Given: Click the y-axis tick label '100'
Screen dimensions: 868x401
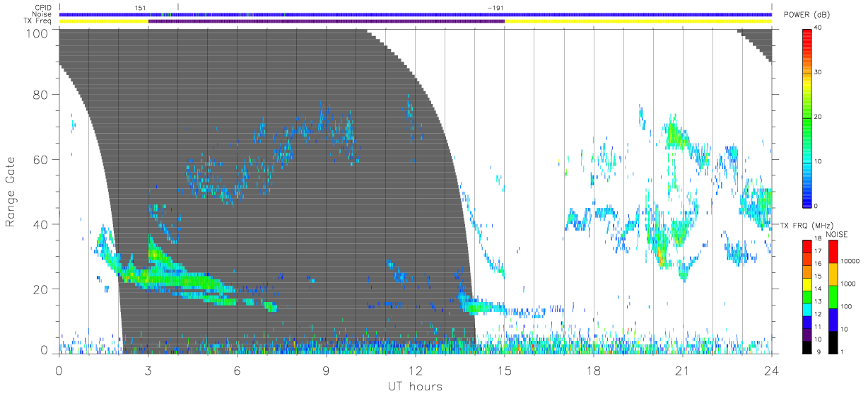Looking at the screenshot, I should click(38, 33).
